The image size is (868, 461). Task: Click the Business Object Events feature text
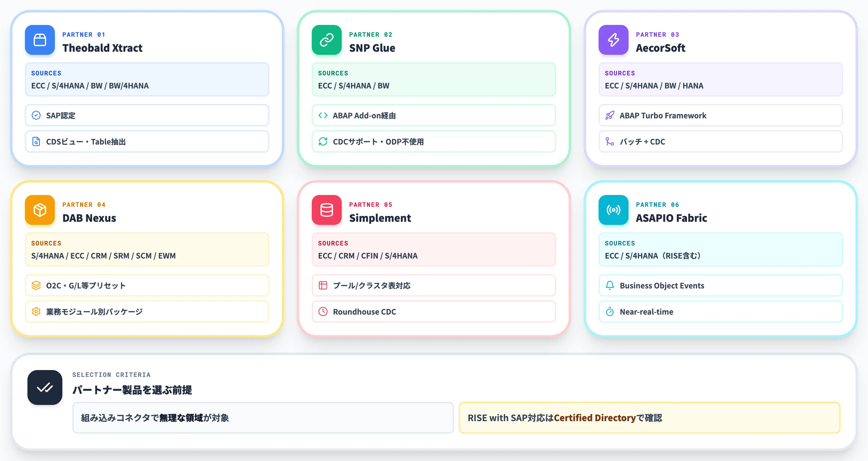pyautogui.click(x=662, y=285)
